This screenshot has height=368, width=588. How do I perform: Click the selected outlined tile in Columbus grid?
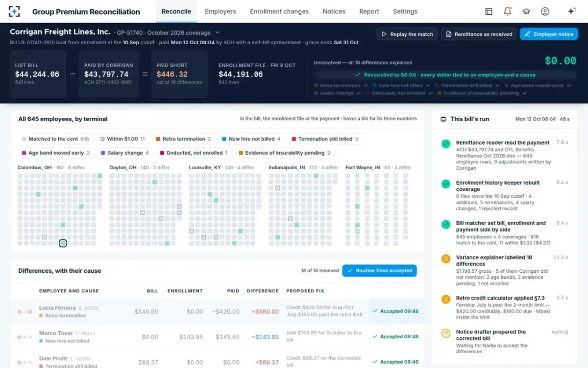63,243
